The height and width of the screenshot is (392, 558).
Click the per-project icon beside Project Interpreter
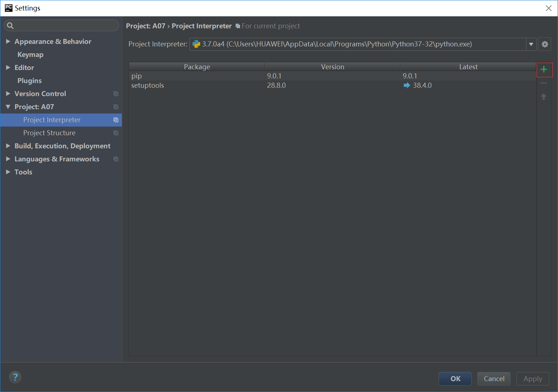116,120
